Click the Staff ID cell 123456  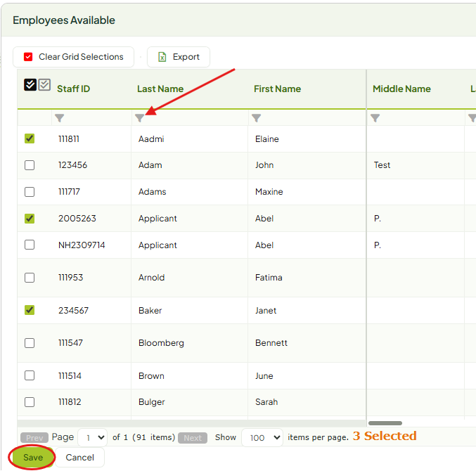pyautogui.click(x=73, y=165)
